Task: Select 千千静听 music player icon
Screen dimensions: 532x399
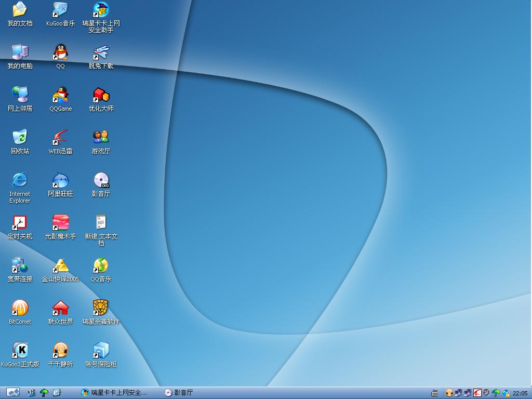Action: 61,351
